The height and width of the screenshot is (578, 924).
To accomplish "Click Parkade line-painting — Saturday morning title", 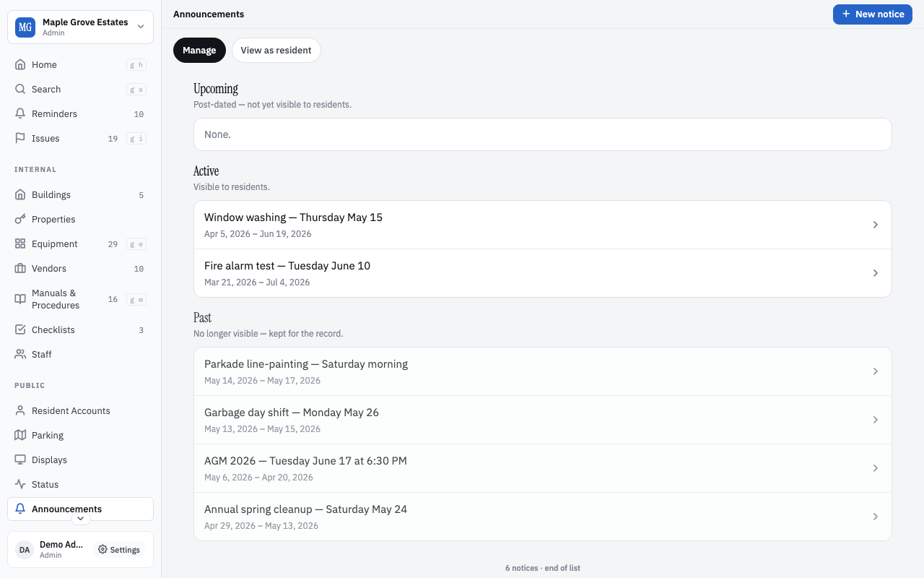I will (x=306, y=364).
